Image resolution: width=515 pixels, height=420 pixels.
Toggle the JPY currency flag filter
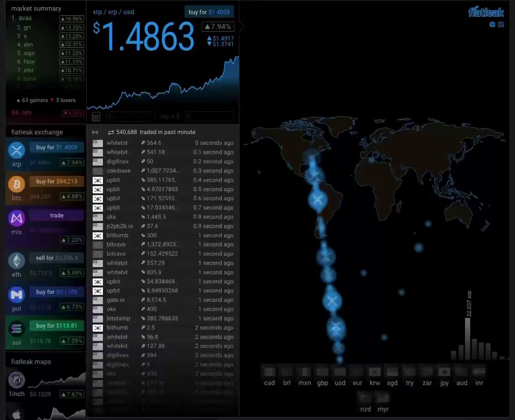click(x=444, y=372)
